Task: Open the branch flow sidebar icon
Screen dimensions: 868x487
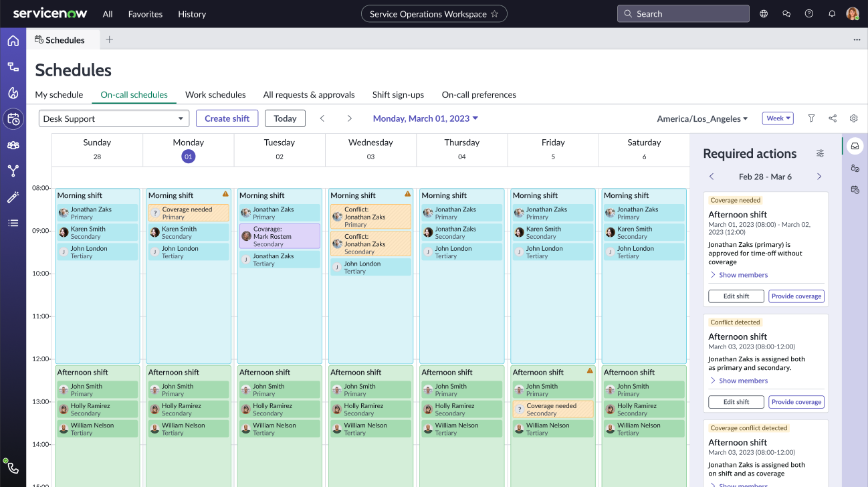Action: pos(13,171)
